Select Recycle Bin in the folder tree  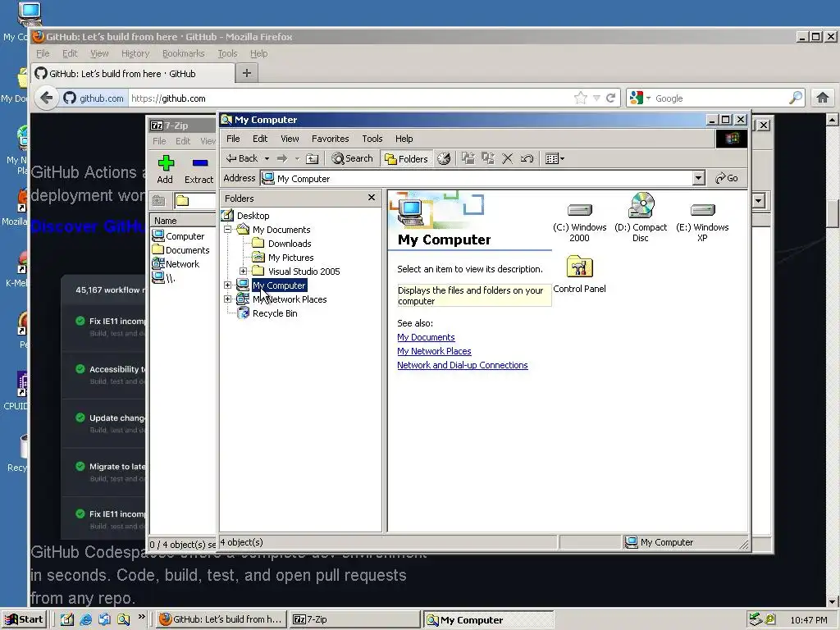pyautogui.click(x=275, y=313)
